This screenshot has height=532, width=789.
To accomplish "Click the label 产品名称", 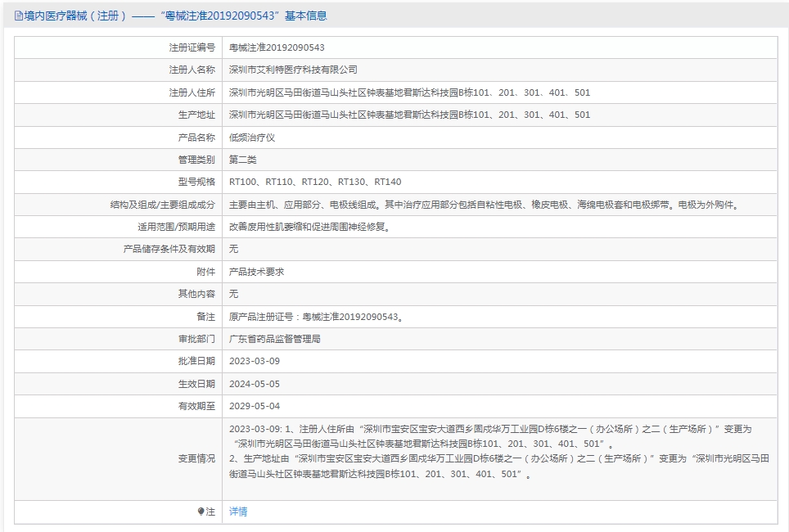I will click(196, 138).
